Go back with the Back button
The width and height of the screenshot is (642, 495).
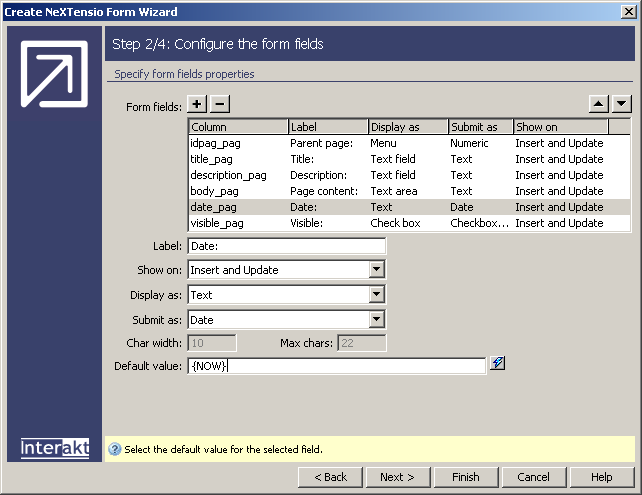pyautogui.click(x=330, y=477)
